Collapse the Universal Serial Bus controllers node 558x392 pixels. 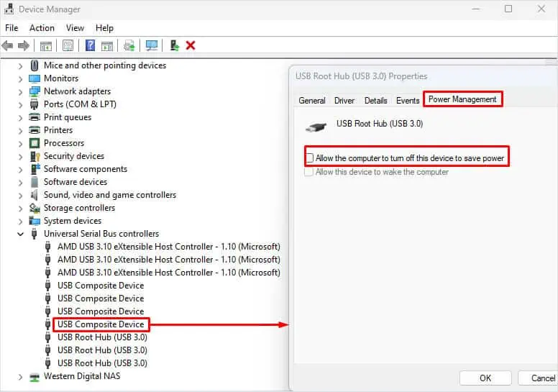tap(20, 234)
